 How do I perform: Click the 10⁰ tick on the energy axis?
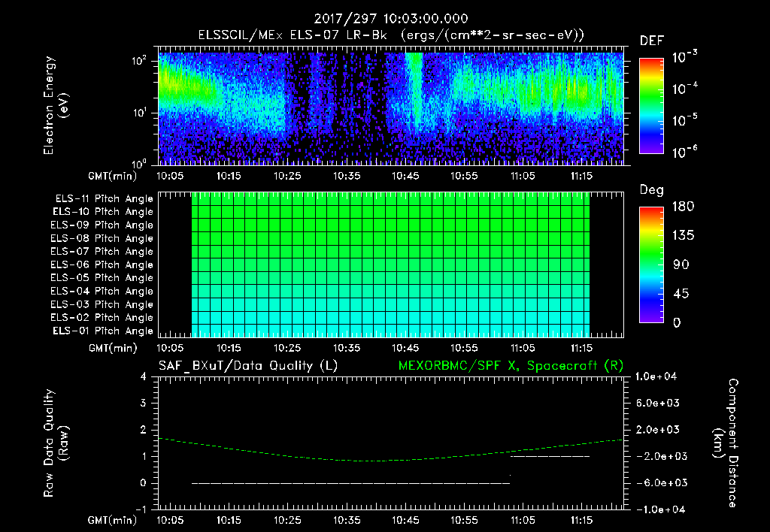pos(139,163)
